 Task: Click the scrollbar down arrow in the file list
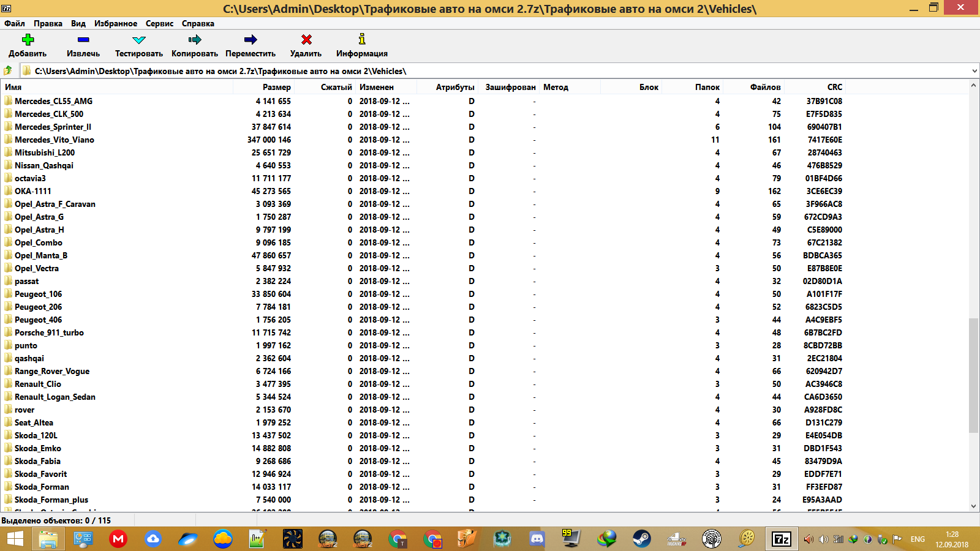tap(974, 506)
